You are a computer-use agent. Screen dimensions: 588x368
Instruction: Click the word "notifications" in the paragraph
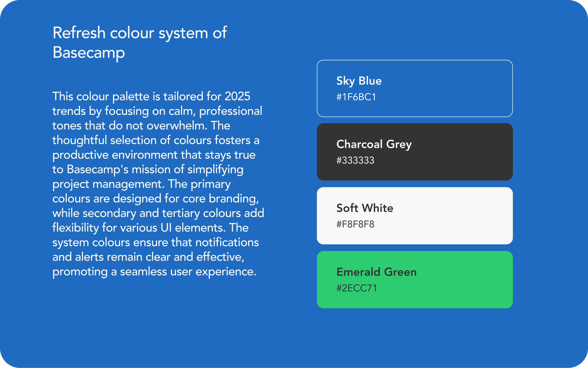(x=227, y=242)
